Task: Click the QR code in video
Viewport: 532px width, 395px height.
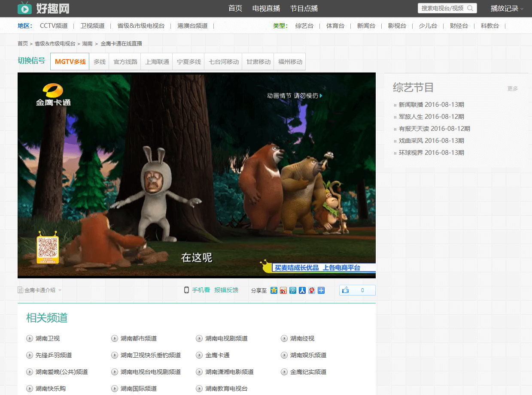Action: (x=48, y=248)
